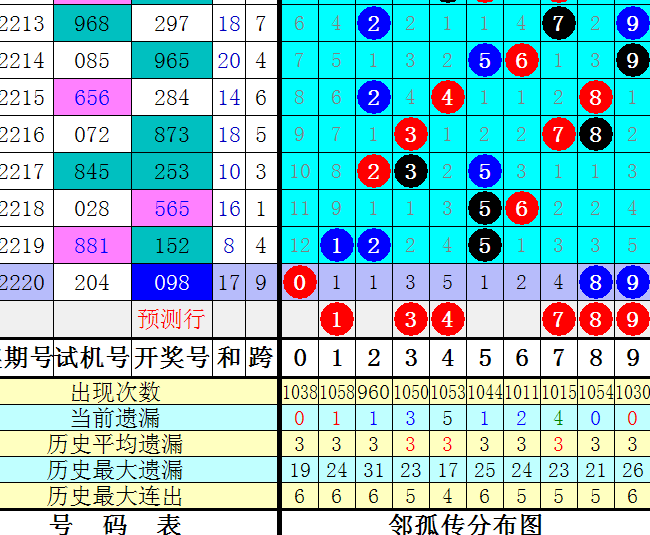This screenshot has width=650, height=535.
Task: Select draw number 297 in row 2213
Action: pyautogui.click(x=172, y=23)
